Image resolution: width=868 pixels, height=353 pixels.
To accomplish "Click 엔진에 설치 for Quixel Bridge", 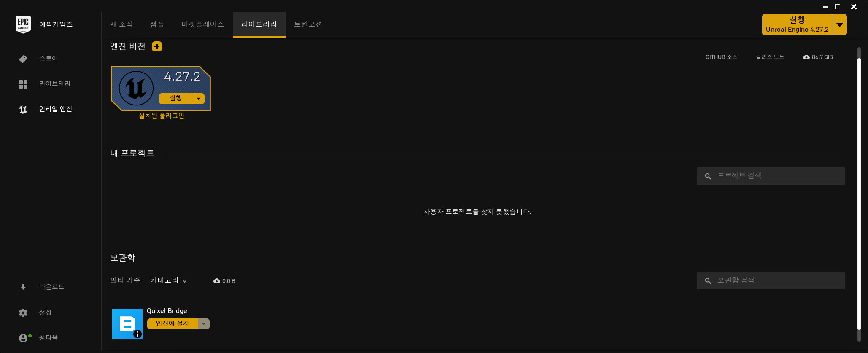I will pos(173,323).
